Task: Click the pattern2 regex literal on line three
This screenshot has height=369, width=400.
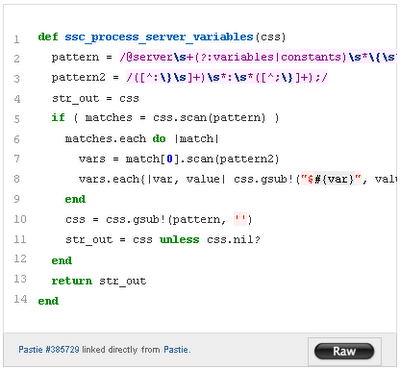Action: coord(227,77)
